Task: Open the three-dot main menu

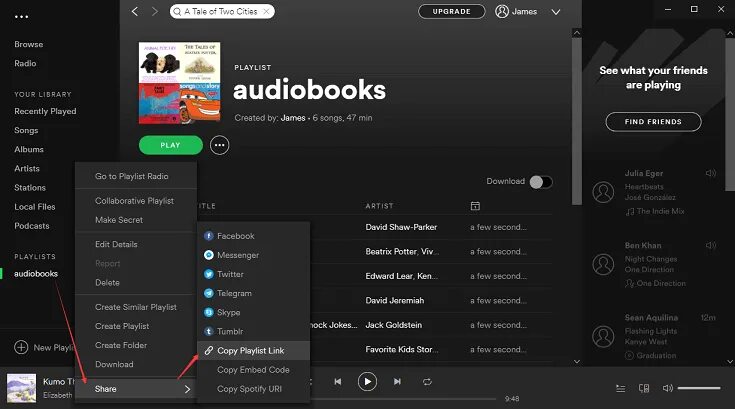Action: (x=22, y=17)
